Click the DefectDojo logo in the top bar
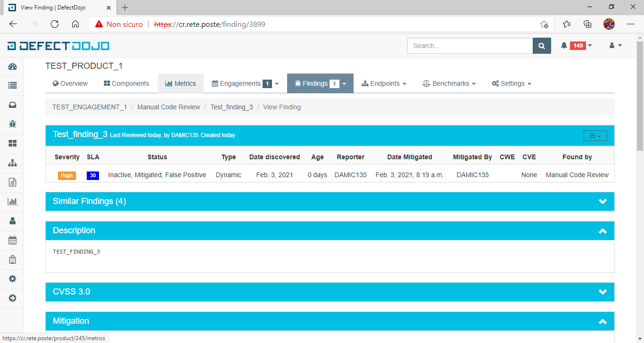The image size is (644, 343). coord(58,45)
